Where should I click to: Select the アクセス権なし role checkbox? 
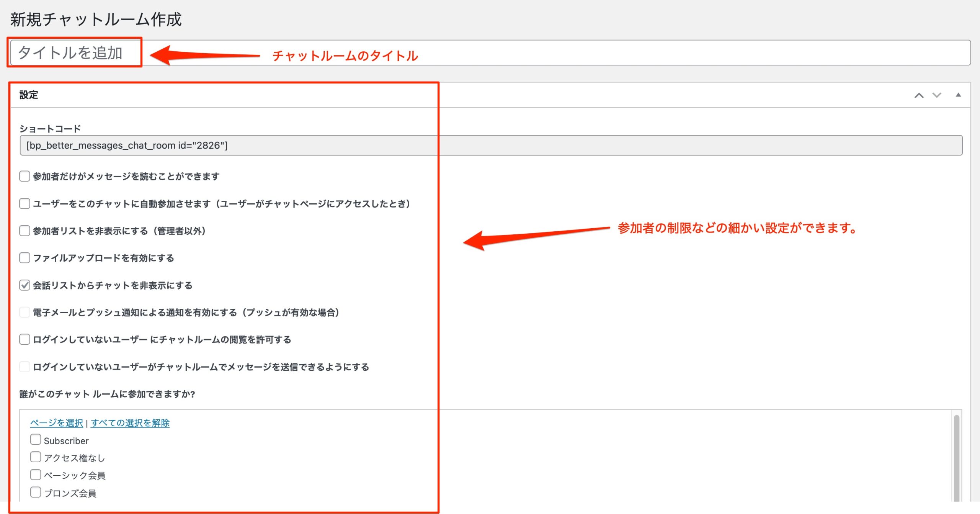(x=36, y=457)
